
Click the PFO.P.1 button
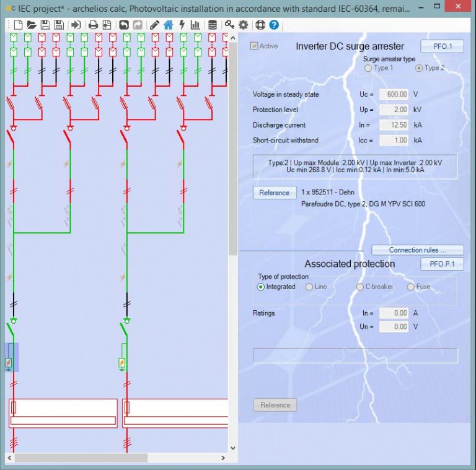(x=442, y=264)
